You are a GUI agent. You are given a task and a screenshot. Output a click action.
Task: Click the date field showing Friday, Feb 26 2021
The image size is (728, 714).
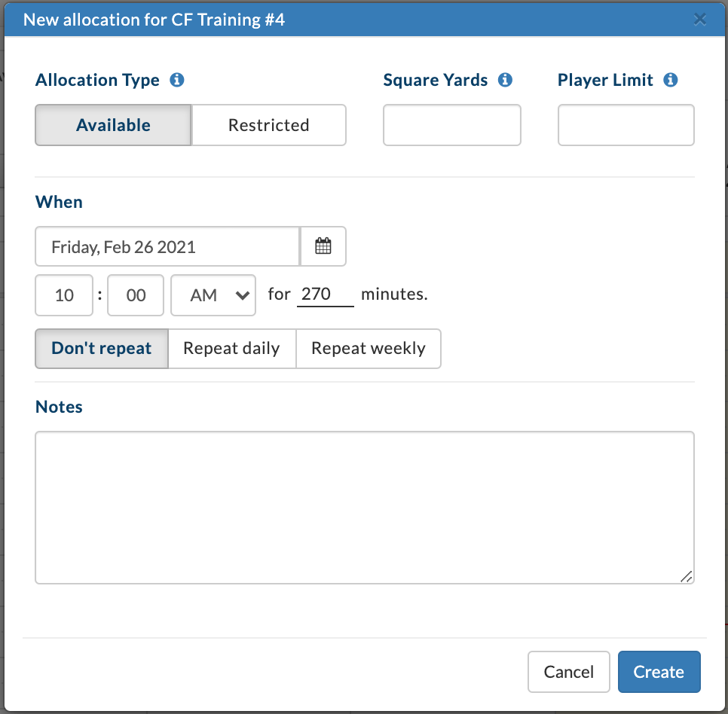click(x=167, y=246)
